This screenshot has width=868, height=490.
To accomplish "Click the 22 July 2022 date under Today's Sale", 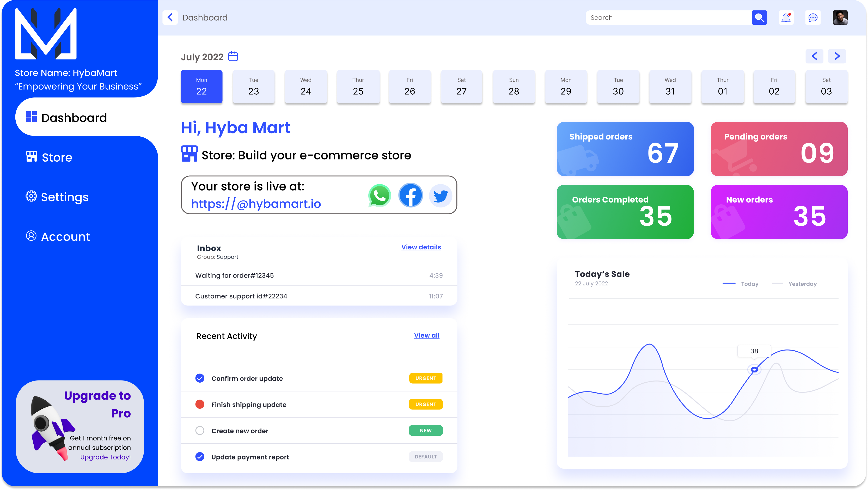I will coord(591,283).
